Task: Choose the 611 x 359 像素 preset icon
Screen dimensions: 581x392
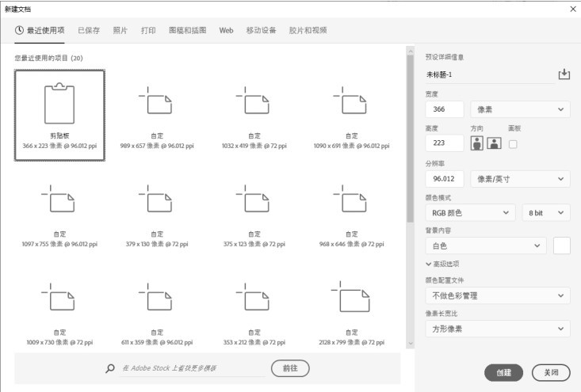Action: click(155, 297)
